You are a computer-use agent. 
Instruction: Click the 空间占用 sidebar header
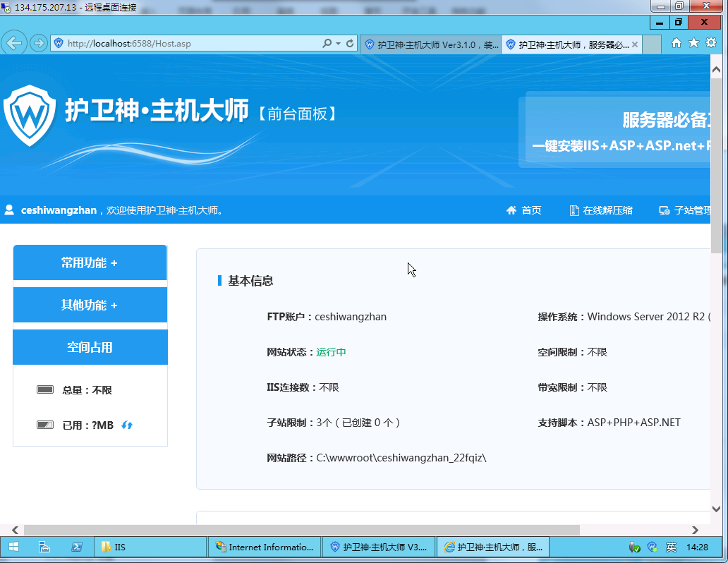(x=90, y=347)
